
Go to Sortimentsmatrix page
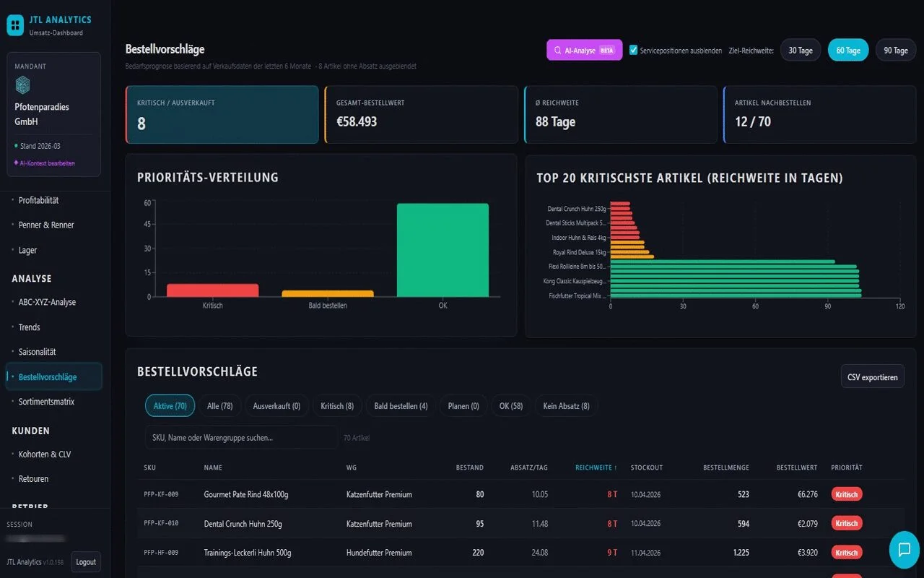tap(46, 402)
